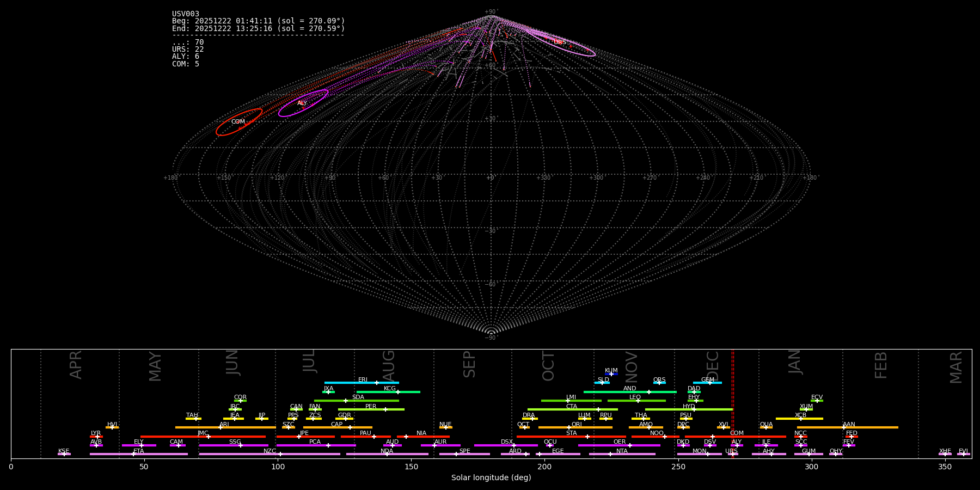Click the ECV shower label
Viewport: 980px width, 490px height.
[817, 397]
